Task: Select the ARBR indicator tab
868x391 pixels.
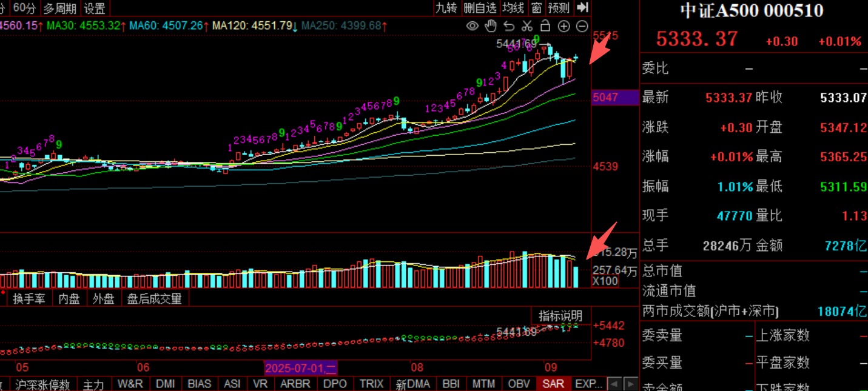Action: click(x=295, y=384)
